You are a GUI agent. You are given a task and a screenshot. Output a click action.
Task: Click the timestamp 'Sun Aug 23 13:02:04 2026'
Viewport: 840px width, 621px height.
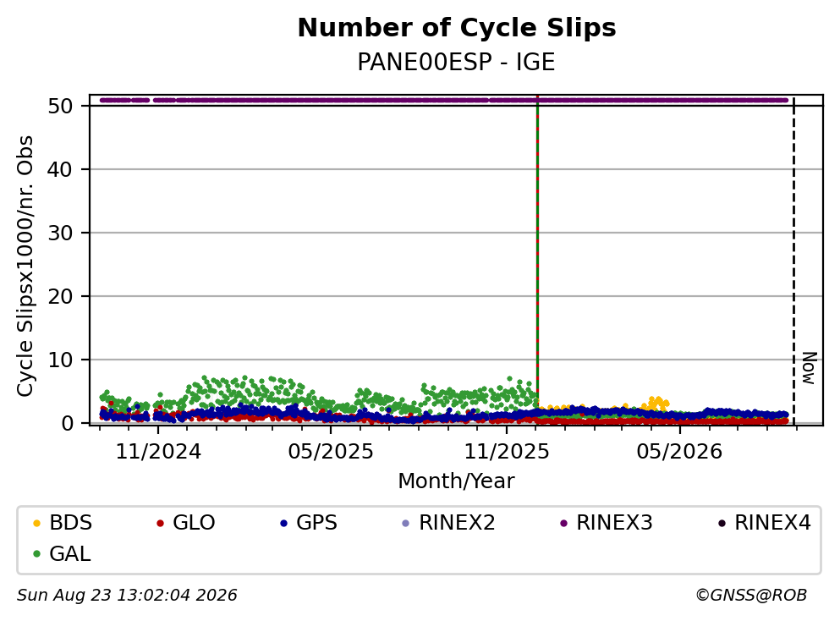pyautogui.click(x=127, y=595)
